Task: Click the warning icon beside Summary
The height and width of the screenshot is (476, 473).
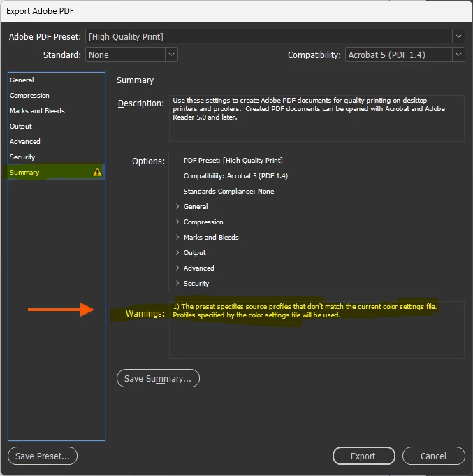Action: point(97,172)
